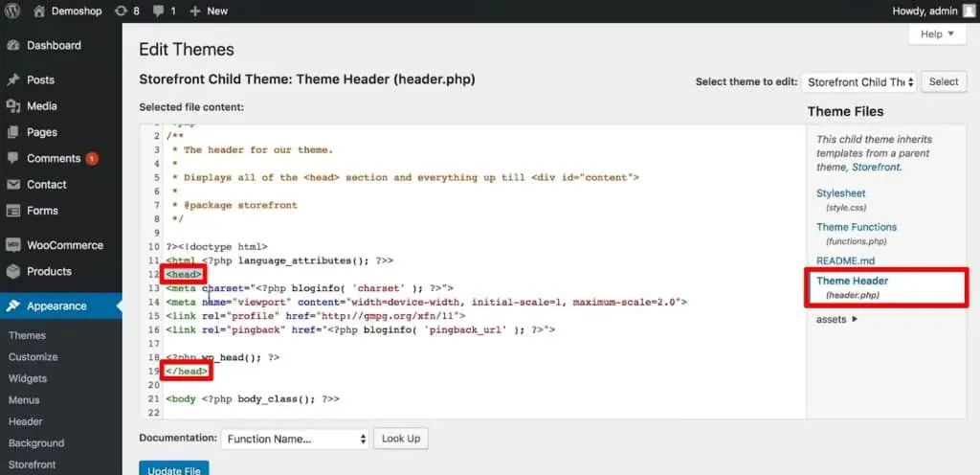Screen dimensions: 980x475
Task: Click the '@package storefront' comment line
Action: click(x=235, y=205)
